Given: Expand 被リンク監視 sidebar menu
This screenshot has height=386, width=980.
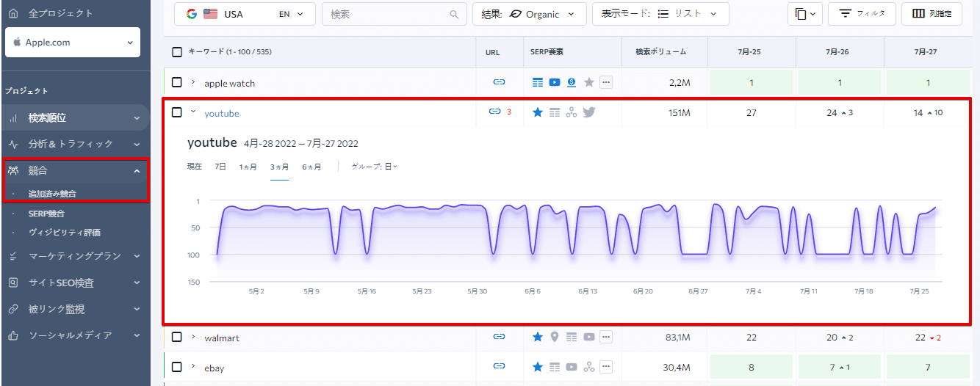Looking at the screenshot, I should pyautogui.click(x=75, y=309).
